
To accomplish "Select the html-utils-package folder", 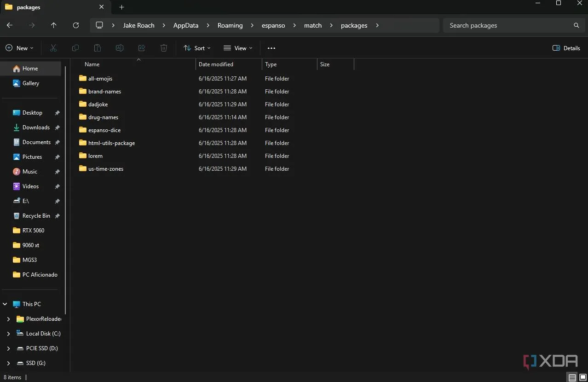I will [x=111, y=143].
